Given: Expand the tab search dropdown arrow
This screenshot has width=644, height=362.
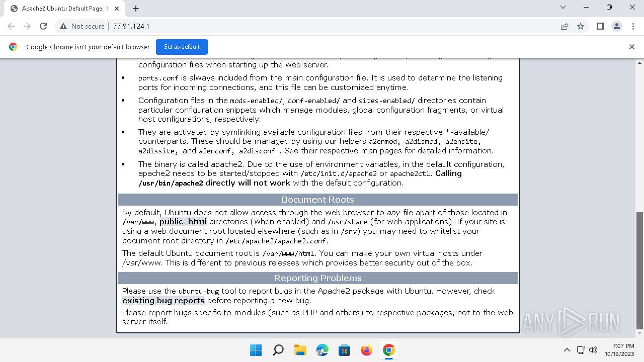Looking at the screenshot, I should [x=563, y=8].
